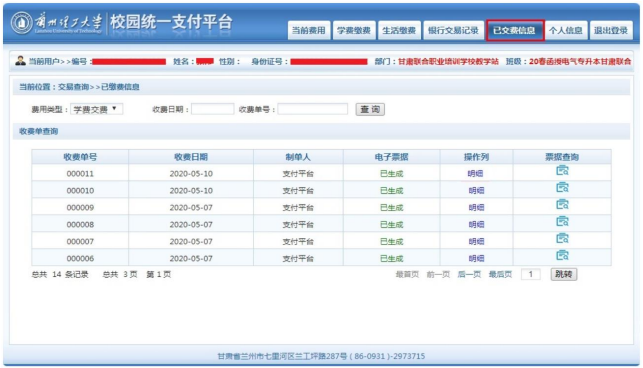Click the 查询 button
The image size is (643, 368).
pos(370,110)
